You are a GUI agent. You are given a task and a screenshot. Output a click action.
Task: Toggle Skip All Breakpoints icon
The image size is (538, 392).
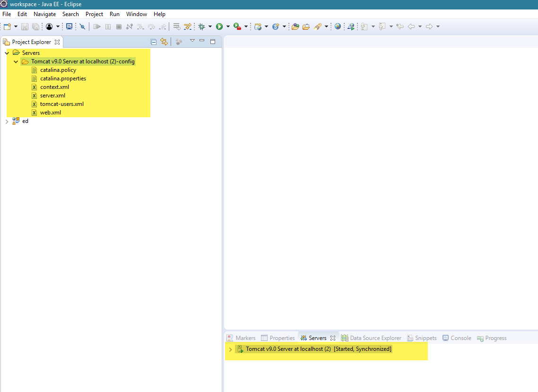coord(82,26)
